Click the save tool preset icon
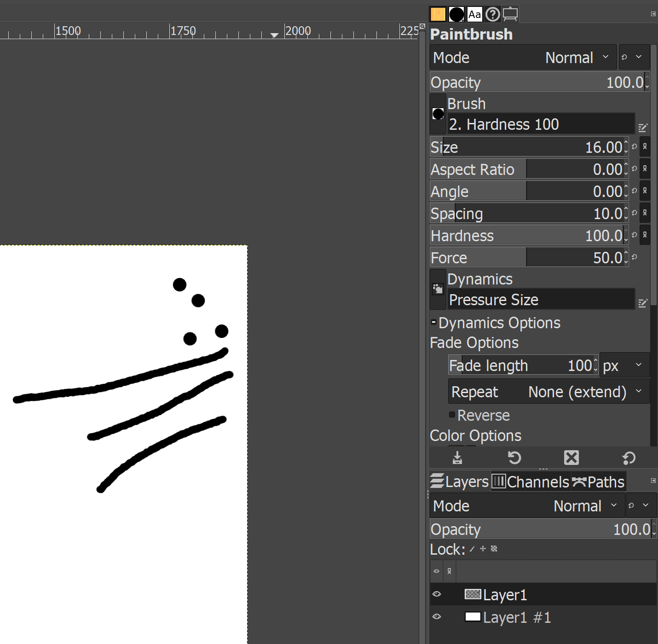Image resolution: width=658 pixels, height=644 pixels. coord(457,458)
